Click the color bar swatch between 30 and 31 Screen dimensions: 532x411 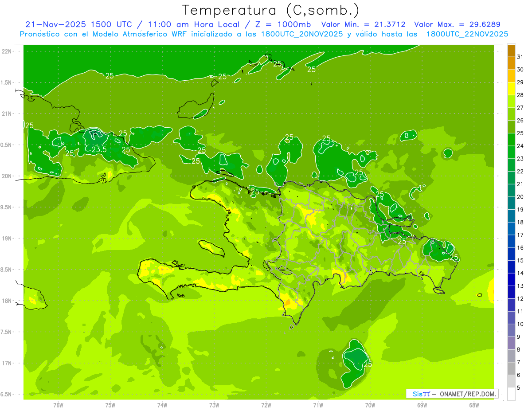pos(511,63)
